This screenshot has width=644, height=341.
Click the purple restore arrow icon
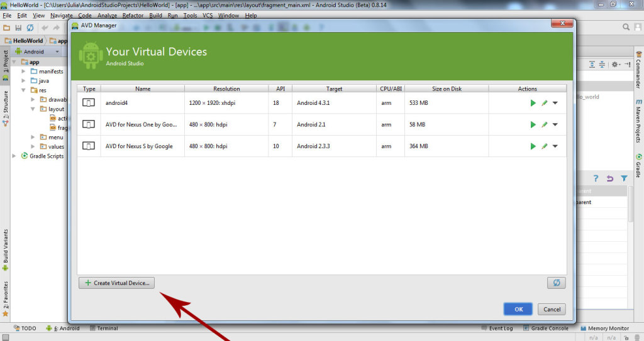(610, 178)
